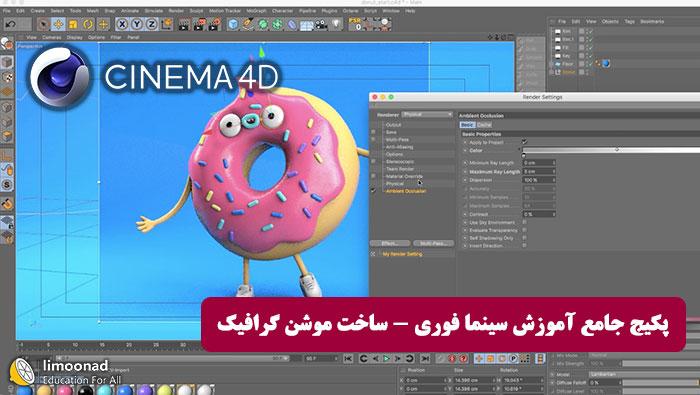Click the Undo arrow in the top toolbar

[11, 24]
